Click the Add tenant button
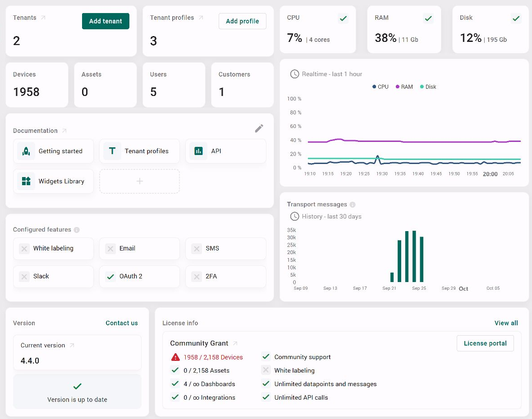532x419 pixels. (x=105, y=21)
